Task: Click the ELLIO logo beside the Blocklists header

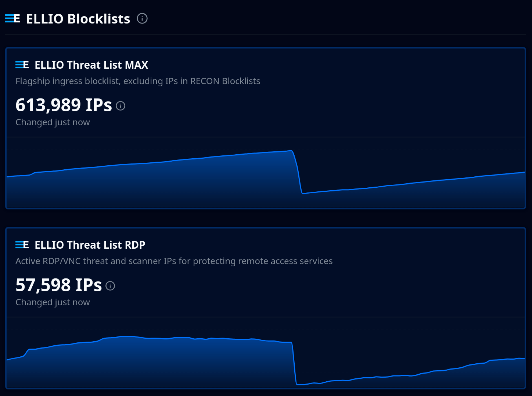Action: 12,18
